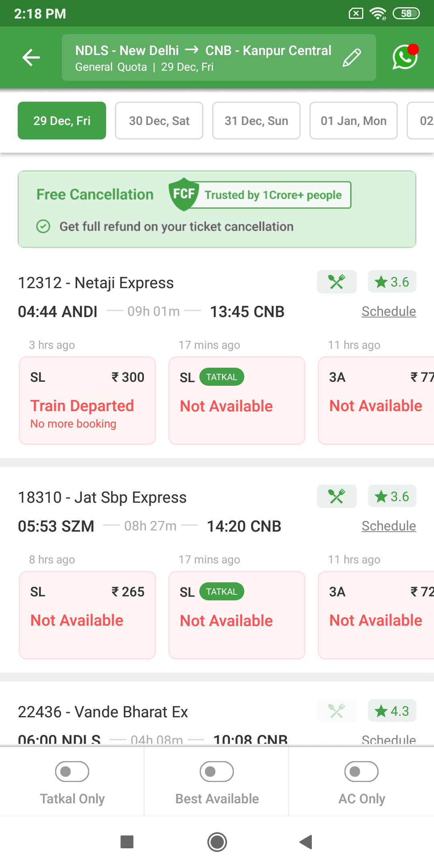The image size is (434, 868).
Task: View Jat Sbp Express Schedule
Action: [x=389, y=526]
